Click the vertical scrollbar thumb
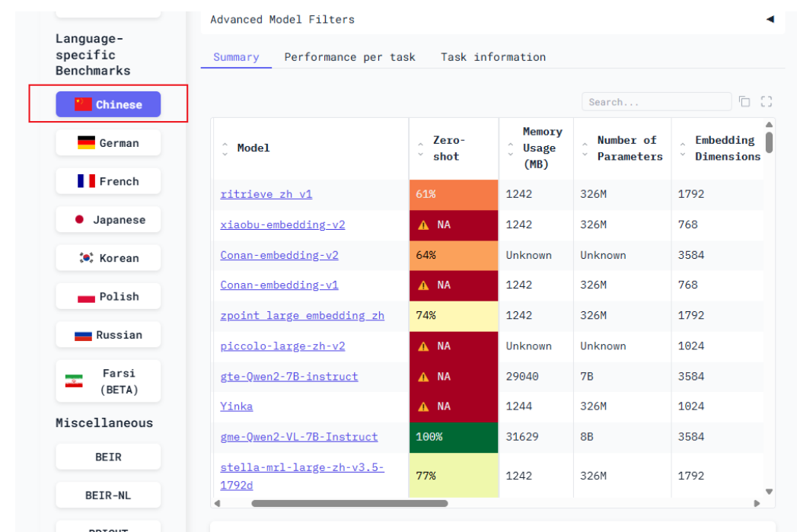797x532 pixels. point(769,142)
